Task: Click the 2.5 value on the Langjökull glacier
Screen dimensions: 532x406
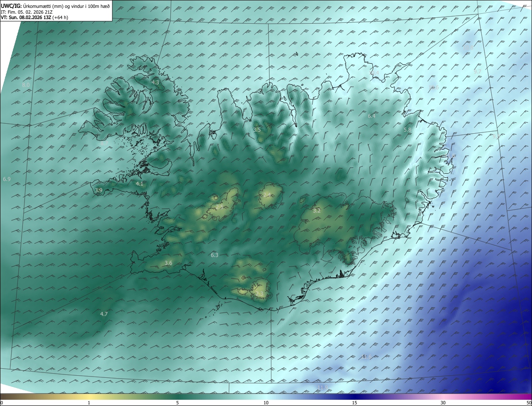Action: [219, 206]
